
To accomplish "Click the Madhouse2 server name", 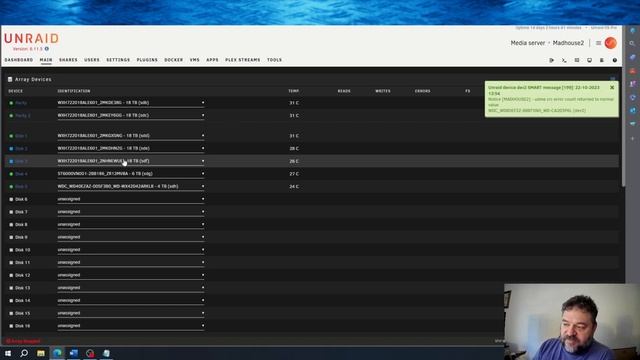I will tap(568, 43).
